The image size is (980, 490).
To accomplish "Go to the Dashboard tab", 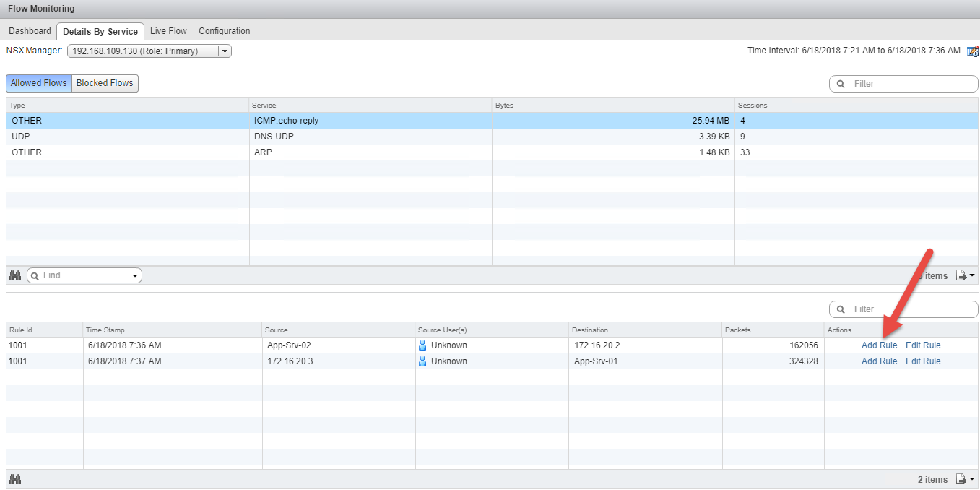I will click(30, 31).
